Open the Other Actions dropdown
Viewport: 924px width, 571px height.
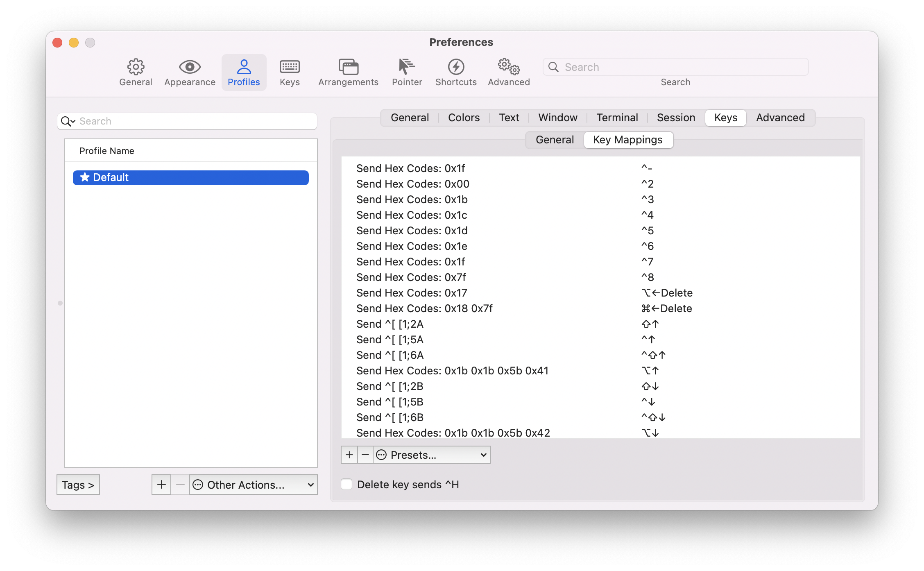253,485
